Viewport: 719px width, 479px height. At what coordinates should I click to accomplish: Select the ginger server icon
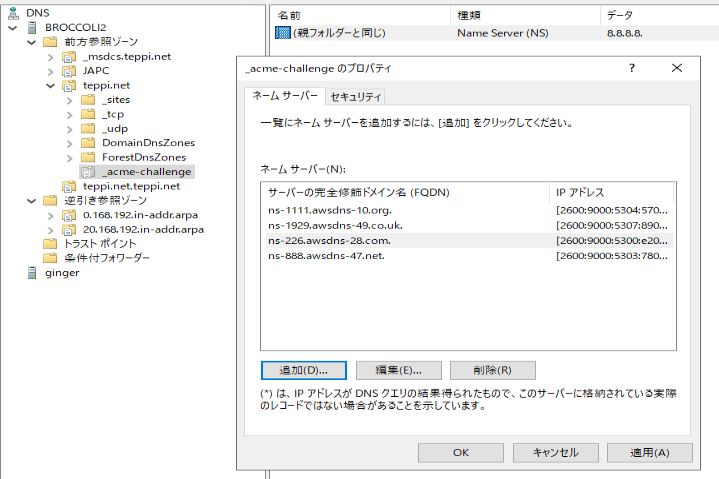[x=32, y=273]
